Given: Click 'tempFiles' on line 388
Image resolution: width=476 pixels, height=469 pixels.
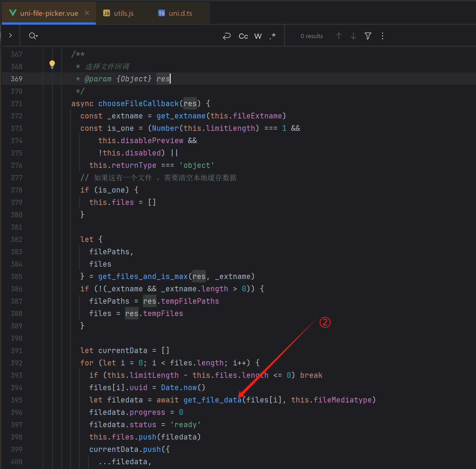Looking at the screenshot, I should point(163,314).
